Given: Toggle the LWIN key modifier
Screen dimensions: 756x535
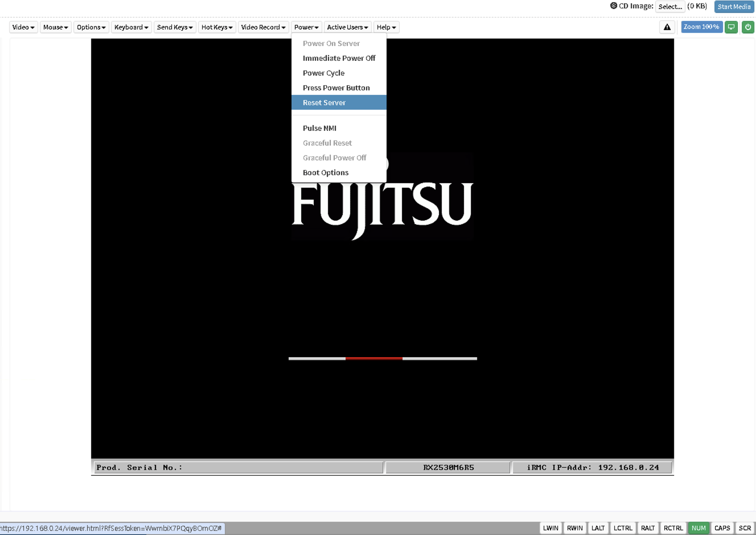Looking at the screenshot, I should point(551,528).
